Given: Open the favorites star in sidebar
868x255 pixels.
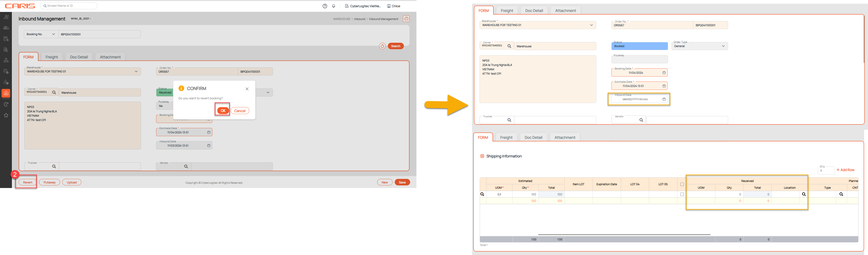Looking at the screenshot, I should pyautogui.click(x=6, y=115).
